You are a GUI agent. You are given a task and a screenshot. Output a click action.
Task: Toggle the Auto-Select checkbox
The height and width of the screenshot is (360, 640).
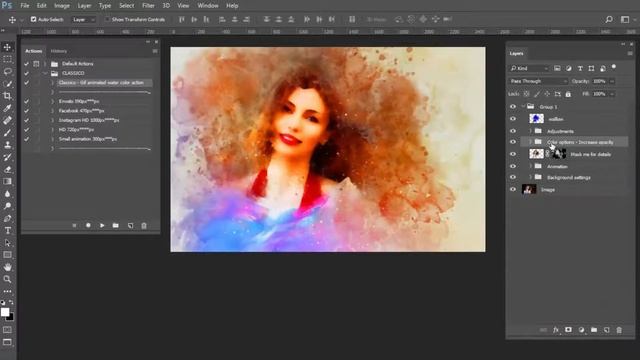click(33, 19)
